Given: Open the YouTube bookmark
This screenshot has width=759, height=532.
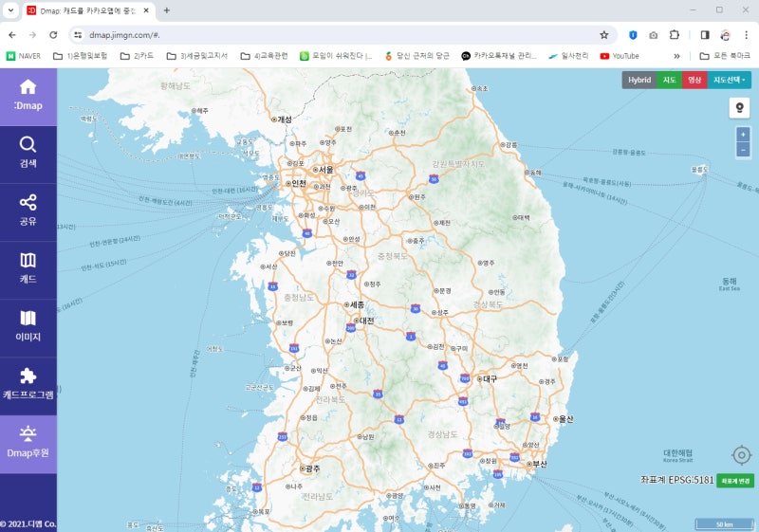Looking at the screenshot, I should (x=620, y=56).
